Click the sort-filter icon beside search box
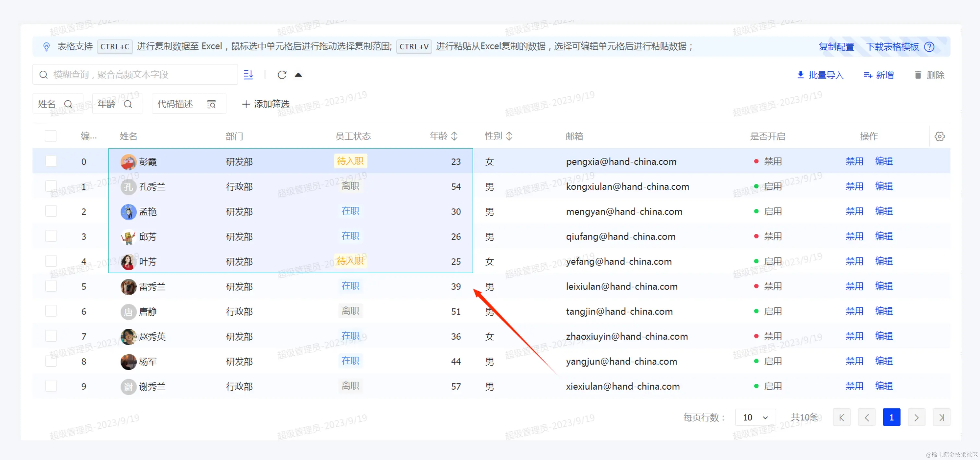980x460 pixels. click(x=249, y=75)
